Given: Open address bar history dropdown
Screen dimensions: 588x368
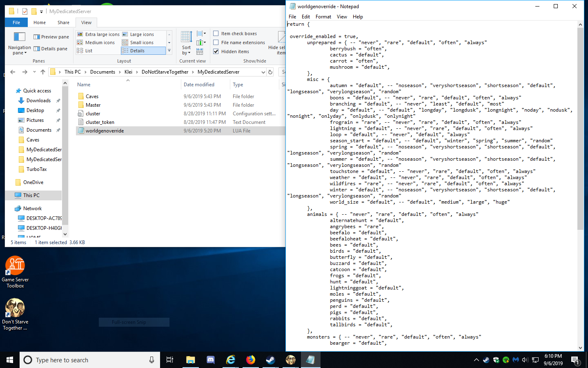Looking at the screenshot, I should (x=263, y=72).
